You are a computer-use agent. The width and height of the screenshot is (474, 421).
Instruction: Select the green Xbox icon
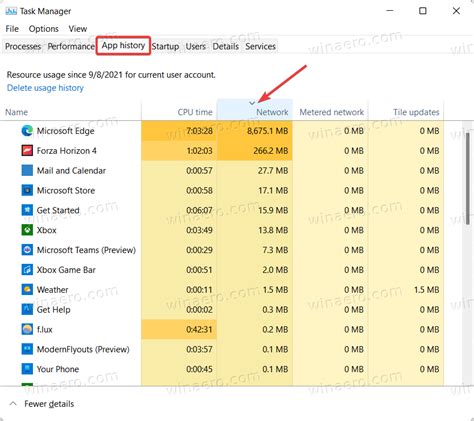[x=27, y=230]
